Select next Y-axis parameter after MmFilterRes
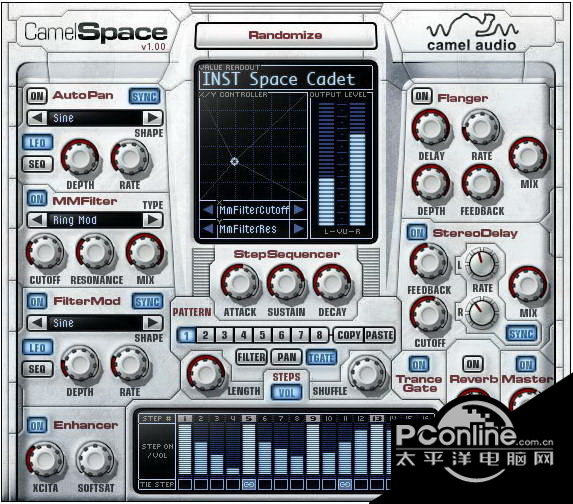 click(x=299, y=229)
